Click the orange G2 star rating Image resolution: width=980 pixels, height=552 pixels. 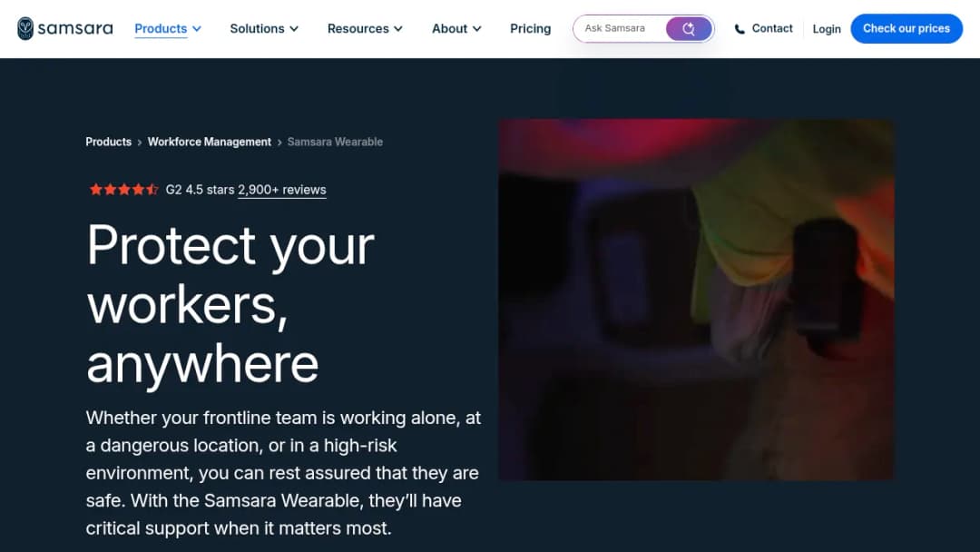tap(123, 190)
